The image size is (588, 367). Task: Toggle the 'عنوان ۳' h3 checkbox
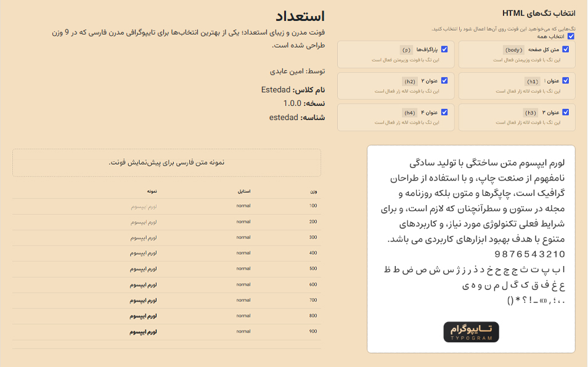pos(565,112)
